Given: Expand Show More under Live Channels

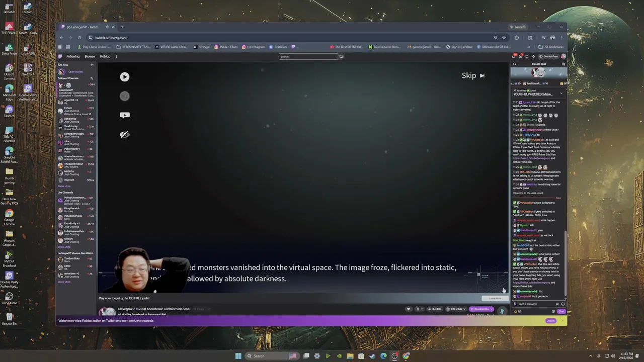Looking at the screenshot, I should (64, 247).
